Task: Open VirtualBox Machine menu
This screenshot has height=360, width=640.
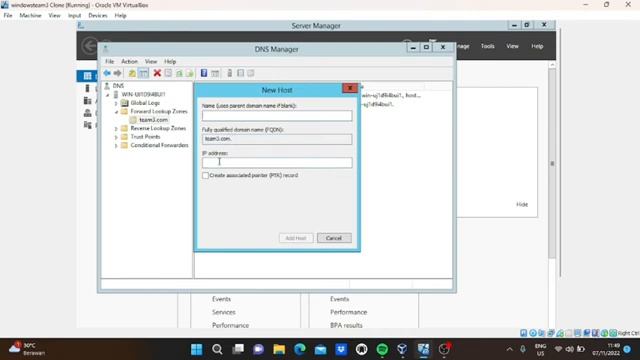Action: tap(30, 16)
